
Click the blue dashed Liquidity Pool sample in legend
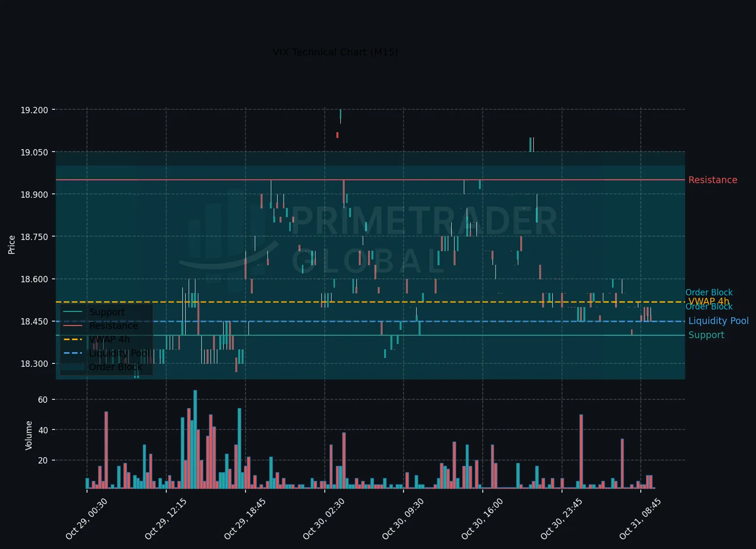(73, 353)
